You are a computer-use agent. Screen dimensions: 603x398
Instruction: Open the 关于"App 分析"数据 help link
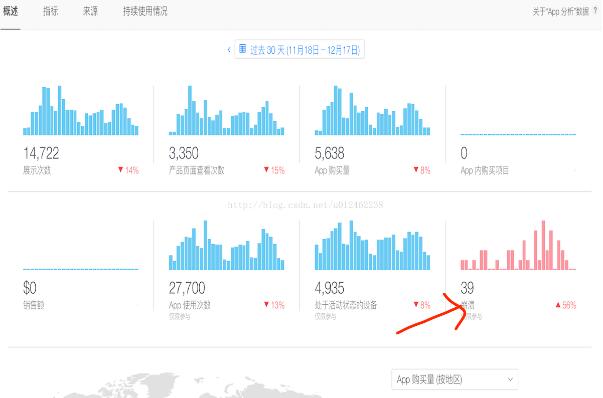(x=560, y=12)
